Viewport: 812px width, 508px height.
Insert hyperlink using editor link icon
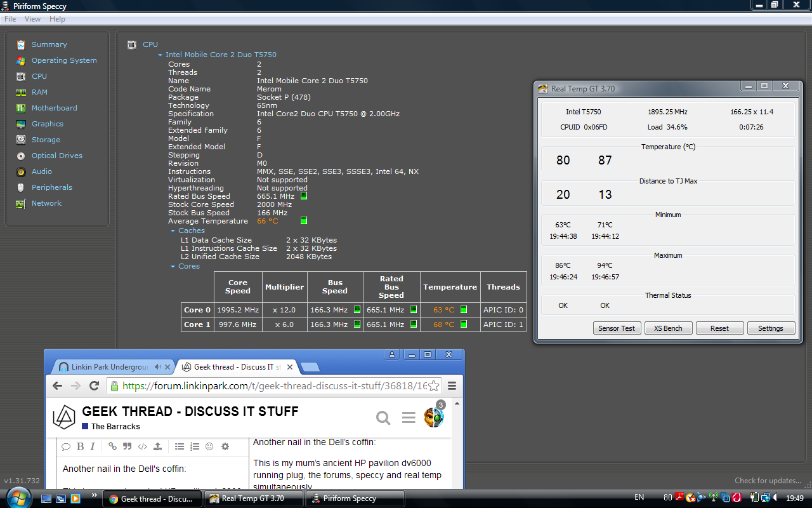pyautogui.click(x=112, y=446)
